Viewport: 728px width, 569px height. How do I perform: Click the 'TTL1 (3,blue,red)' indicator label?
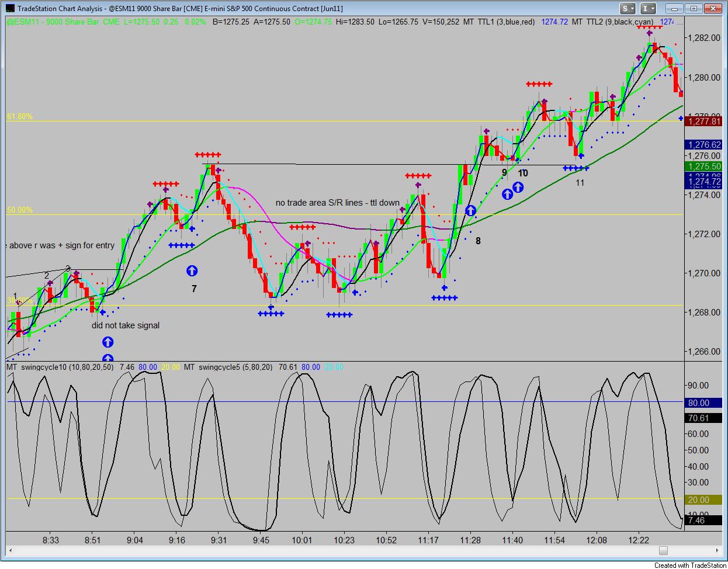(x=507, y=22)
